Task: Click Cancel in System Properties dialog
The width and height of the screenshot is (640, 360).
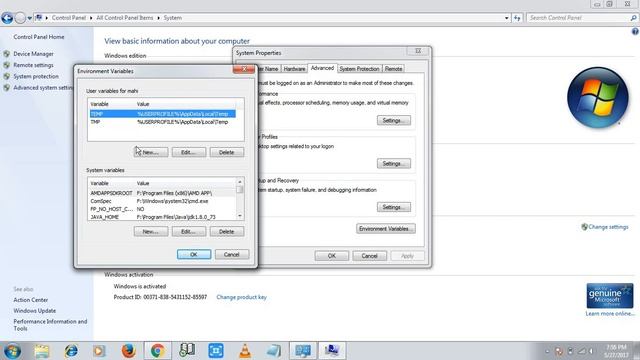Action: (369, 256)
